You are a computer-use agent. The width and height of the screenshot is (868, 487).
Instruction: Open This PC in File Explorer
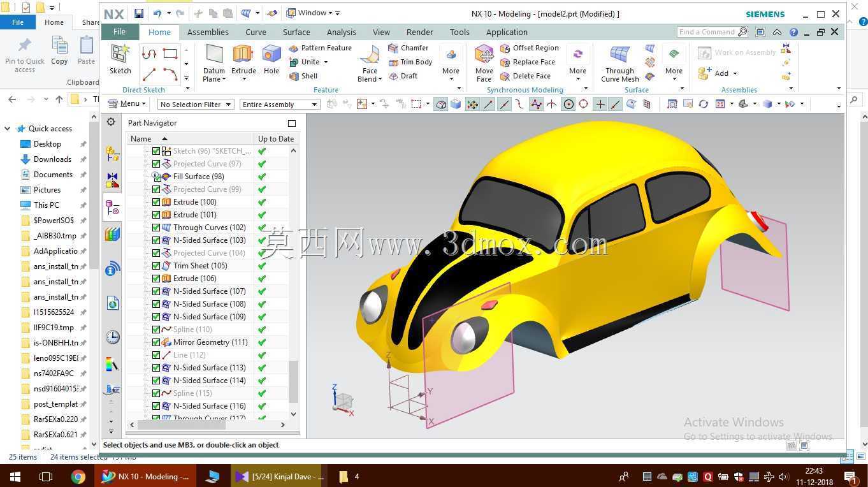[46, 205]
